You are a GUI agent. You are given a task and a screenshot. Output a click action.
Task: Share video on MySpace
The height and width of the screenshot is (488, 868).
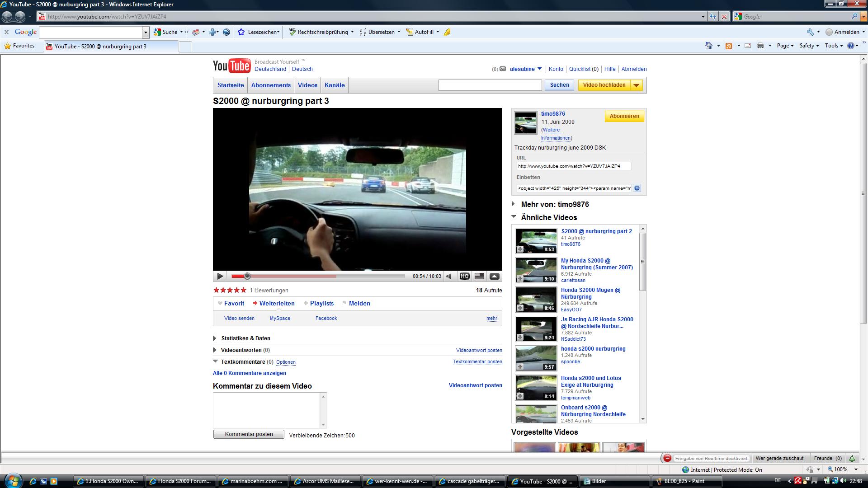pyautogui.click(x=280, y=318)
